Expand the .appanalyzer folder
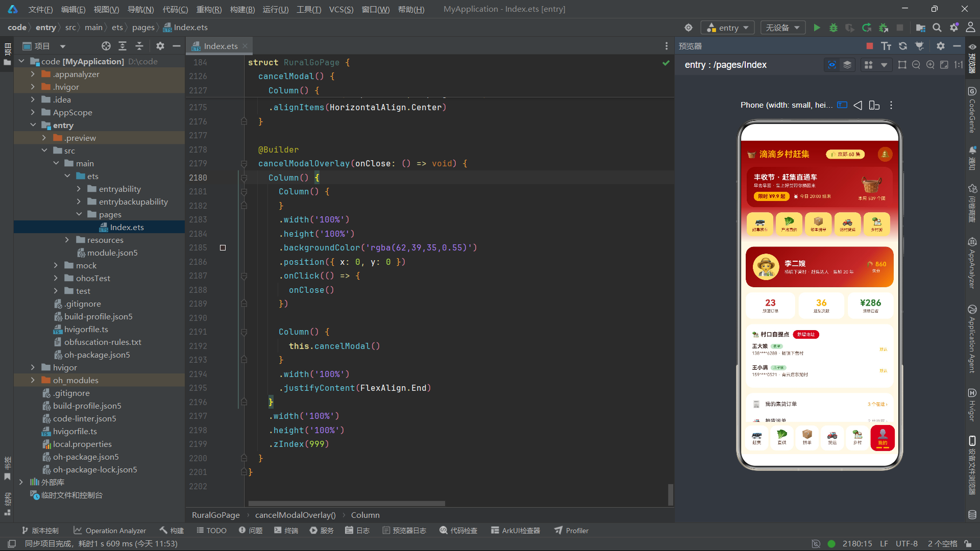The width and height of the screenshot is (980, 551). (x=33, y=74)
